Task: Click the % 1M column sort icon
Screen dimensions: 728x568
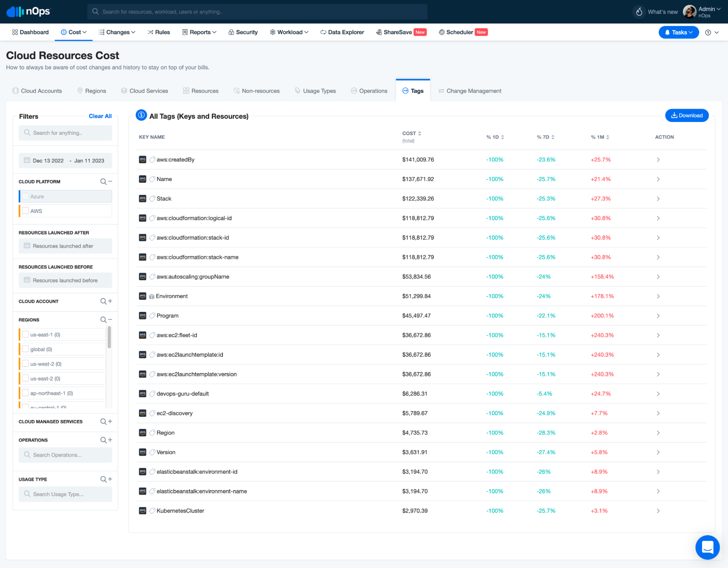Action: tap(607, 137)
